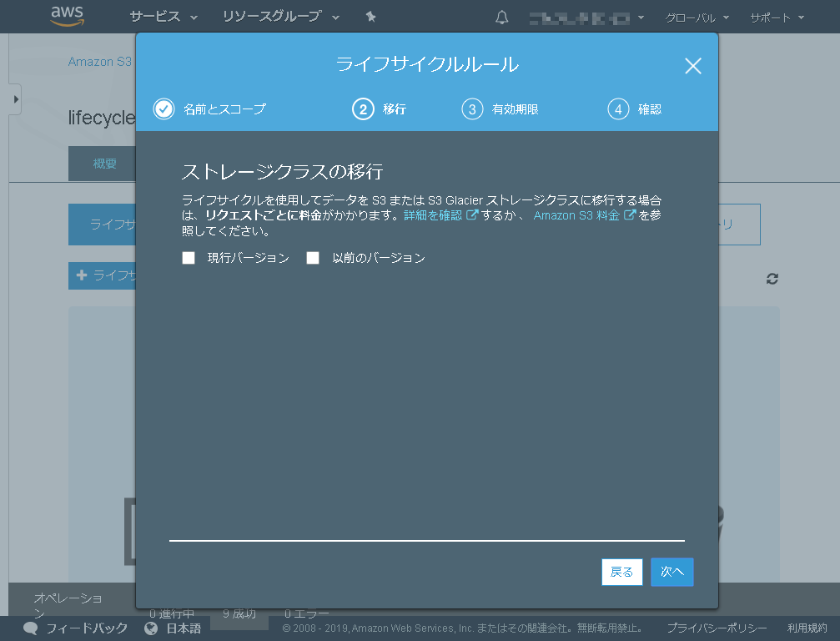Click the globe language icon

pos(151,628)
